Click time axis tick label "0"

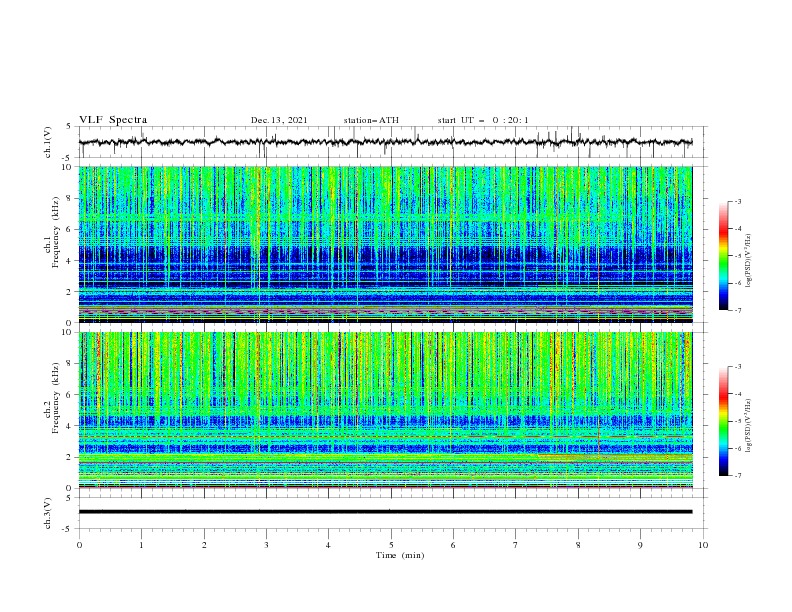tap(79, 545)
